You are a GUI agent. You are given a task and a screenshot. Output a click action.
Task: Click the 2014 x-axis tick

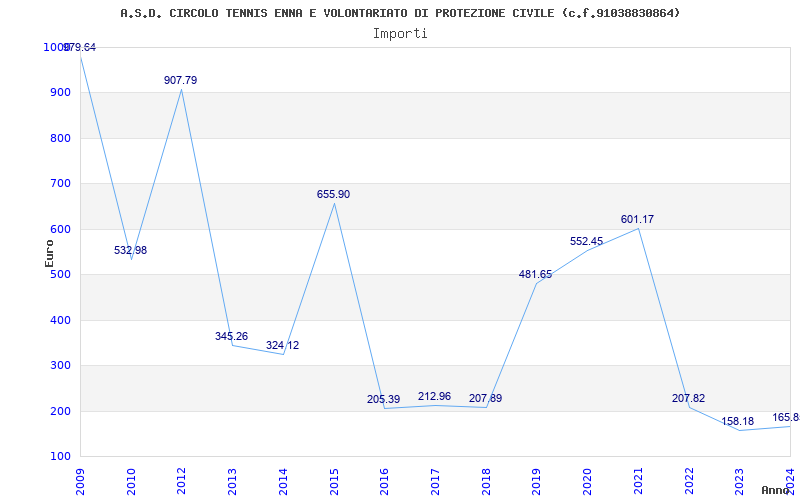(283, 481)
